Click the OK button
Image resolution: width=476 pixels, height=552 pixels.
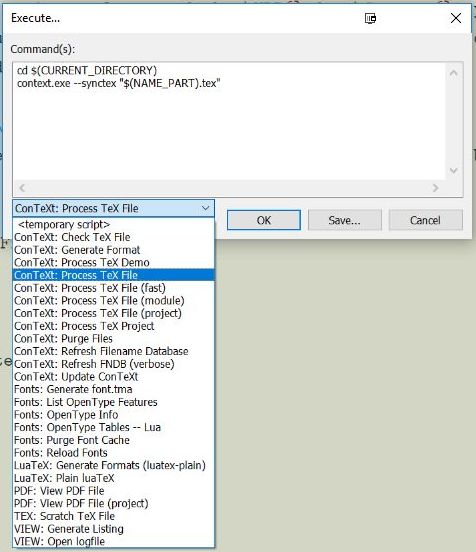(x=264, y=220)
